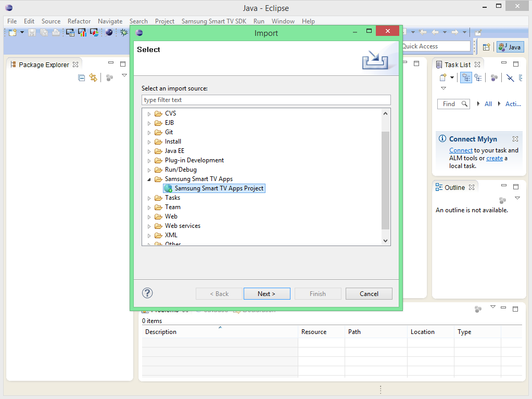
Task: Open New Task dropdown arrow in Task List
Action: (x=452, y=78)
